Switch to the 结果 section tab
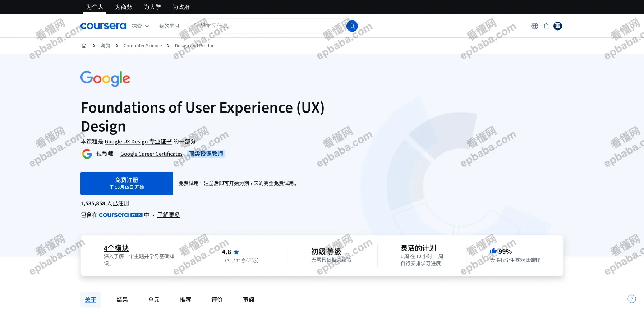Image resolution: width=644 pixels, height=311 pixels. tap(122, 299)
